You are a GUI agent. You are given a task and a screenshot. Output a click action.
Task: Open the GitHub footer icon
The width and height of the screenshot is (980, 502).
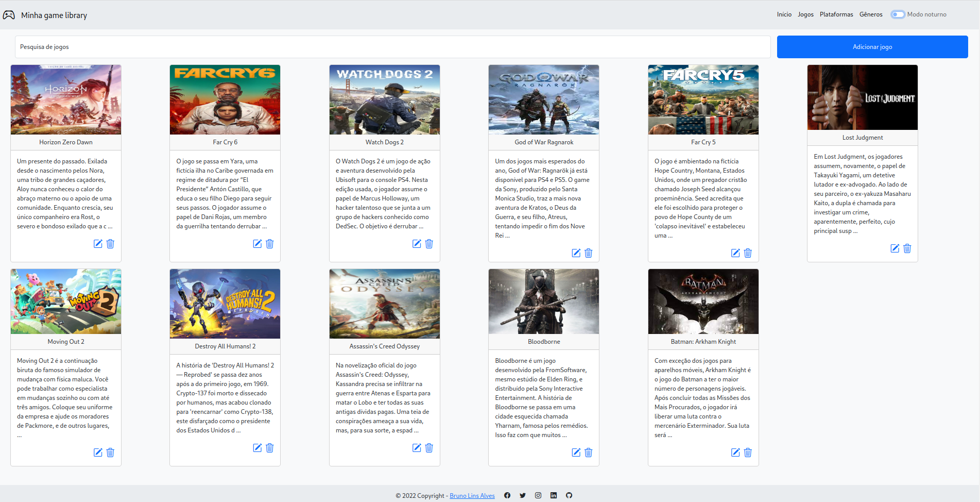(x=569, y=495)
